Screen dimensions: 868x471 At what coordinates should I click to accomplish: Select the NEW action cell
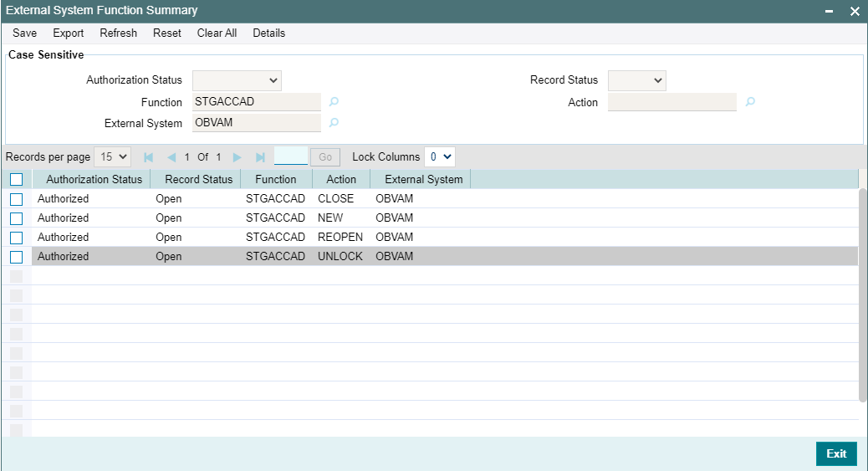click(x=330, y=218)
